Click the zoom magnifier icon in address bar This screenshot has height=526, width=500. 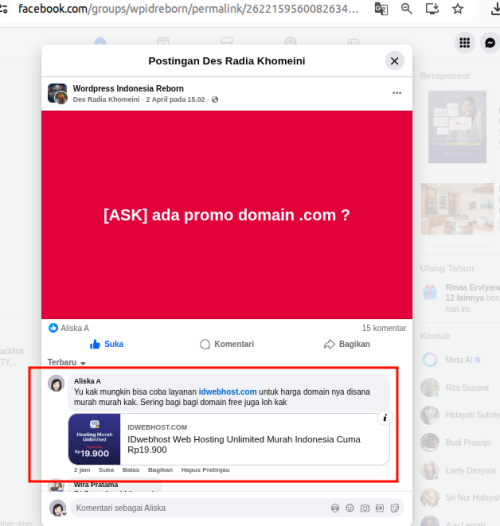tap(406, 9)
